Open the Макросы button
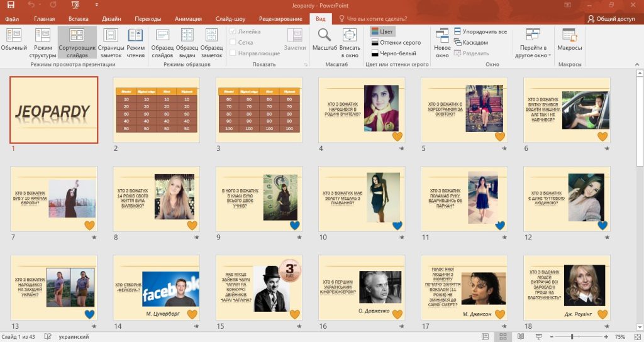 pos(569,40)
